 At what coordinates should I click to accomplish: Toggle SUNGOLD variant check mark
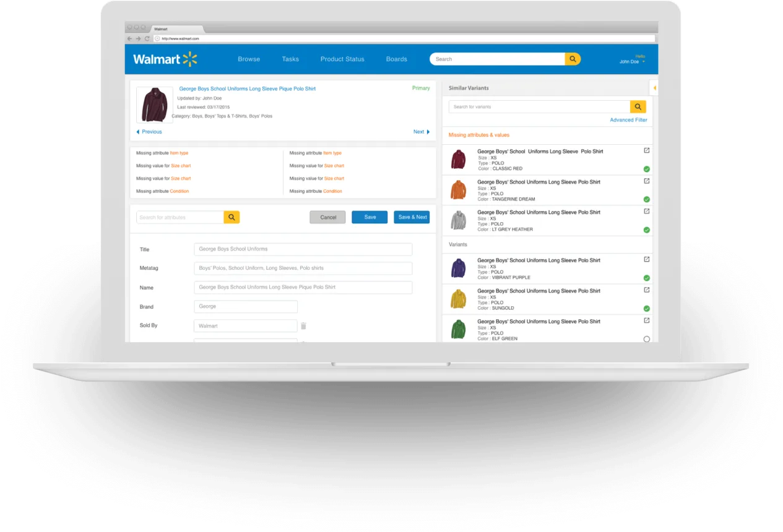click(x=647, y=308)
